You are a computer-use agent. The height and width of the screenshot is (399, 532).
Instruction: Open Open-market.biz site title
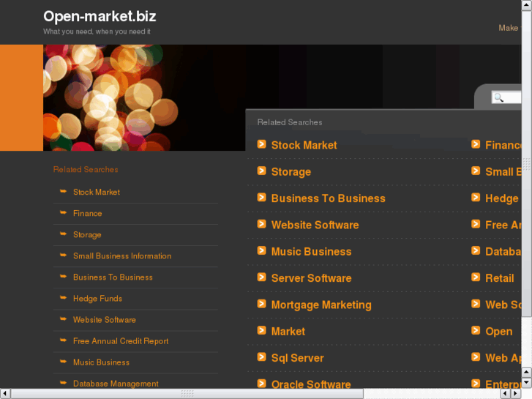[x=100, y=16]
